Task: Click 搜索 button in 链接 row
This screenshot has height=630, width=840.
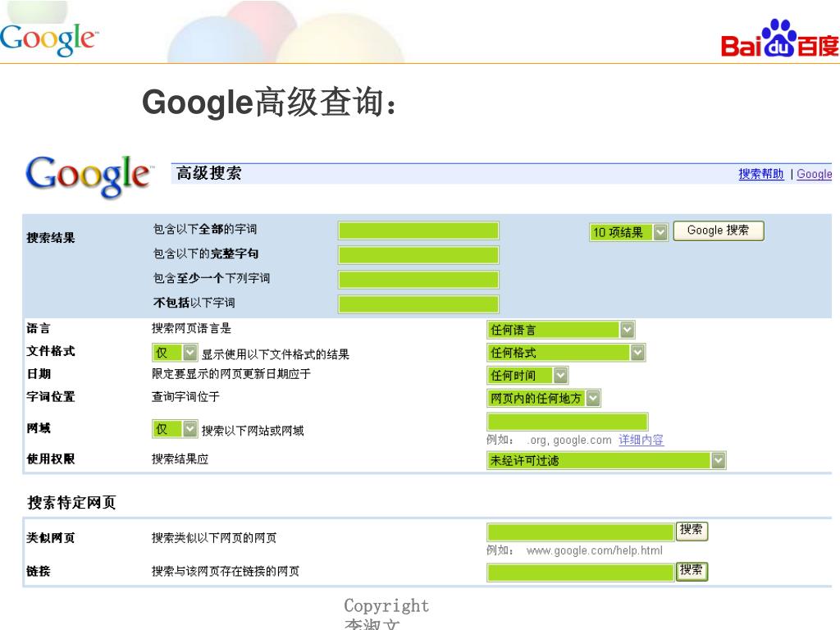Action: tap(692, 571)
